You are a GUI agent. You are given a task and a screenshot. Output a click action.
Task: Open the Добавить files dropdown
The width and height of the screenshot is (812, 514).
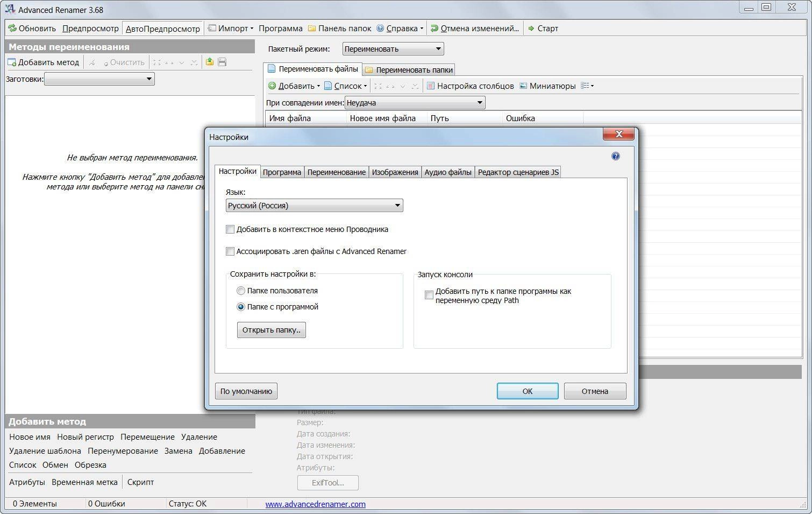pyautogui.click(x=294, y=86)
